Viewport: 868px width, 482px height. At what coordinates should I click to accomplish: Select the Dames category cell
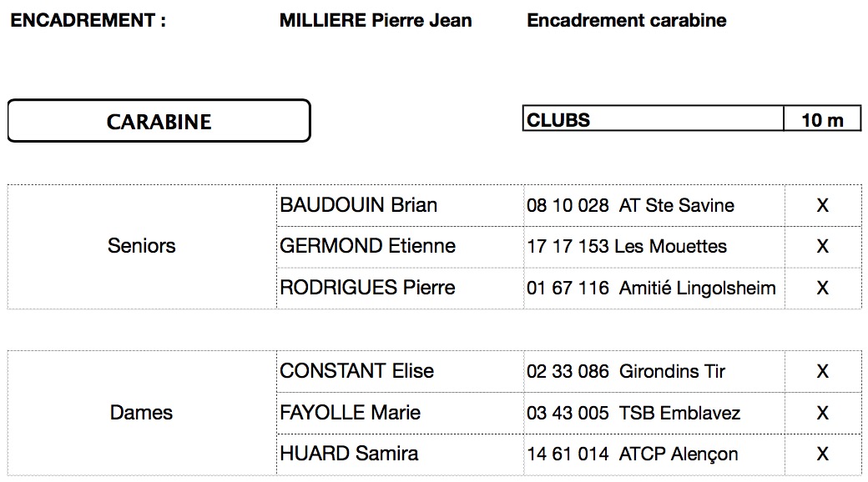pos(142,413)
